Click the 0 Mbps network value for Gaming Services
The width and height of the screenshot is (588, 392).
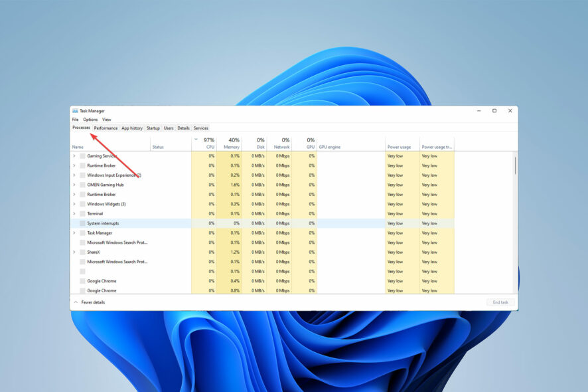[283, 156]
